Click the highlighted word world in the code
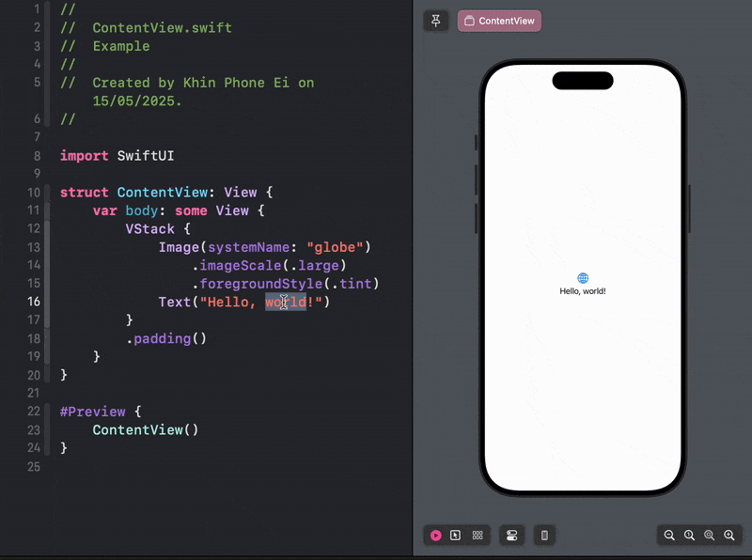This screenshot has height=560, width=752. coord(286,302)
